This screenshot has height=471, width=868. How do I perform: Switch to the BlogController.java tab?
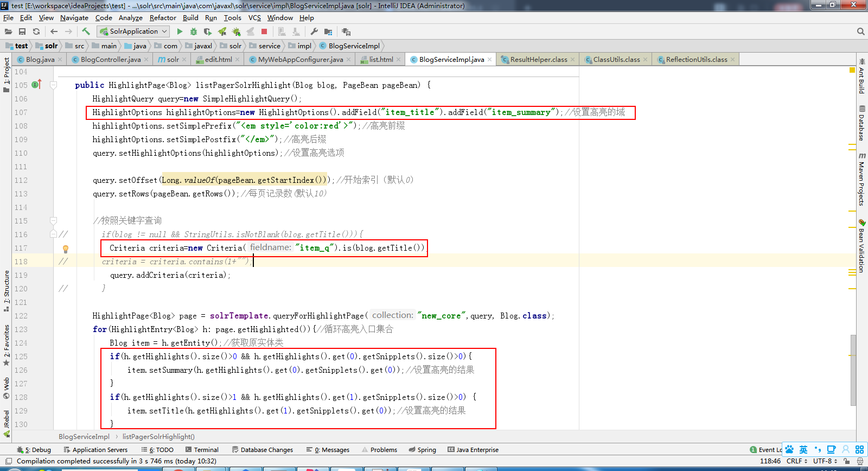pos(111,59)
